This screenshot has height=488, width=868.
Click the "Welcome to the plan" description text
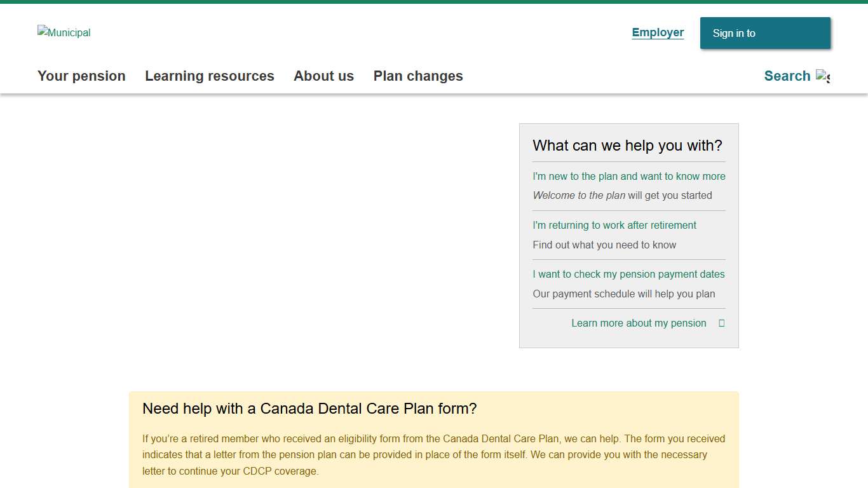(622, 196)
